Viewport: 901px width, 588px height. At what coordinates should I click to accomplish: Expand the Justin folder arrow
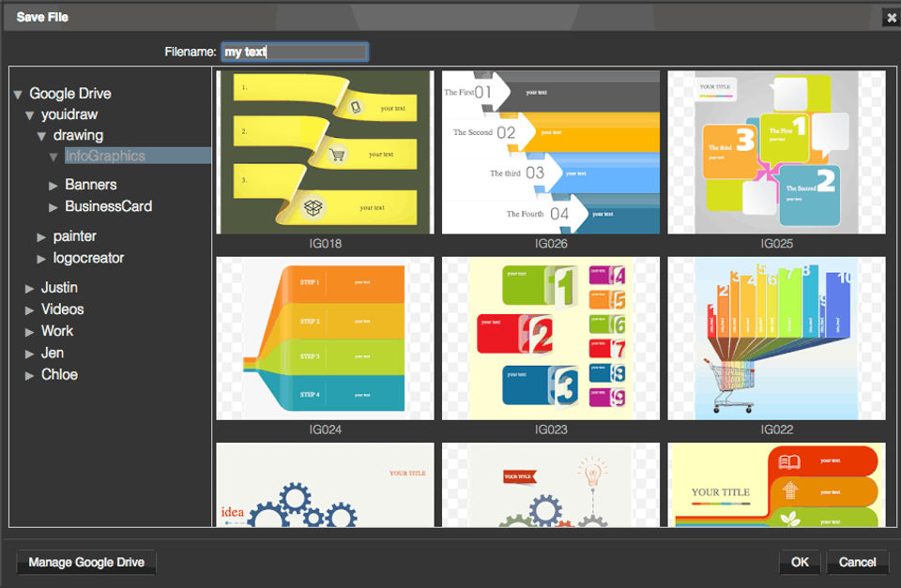(x=29, y=288)
